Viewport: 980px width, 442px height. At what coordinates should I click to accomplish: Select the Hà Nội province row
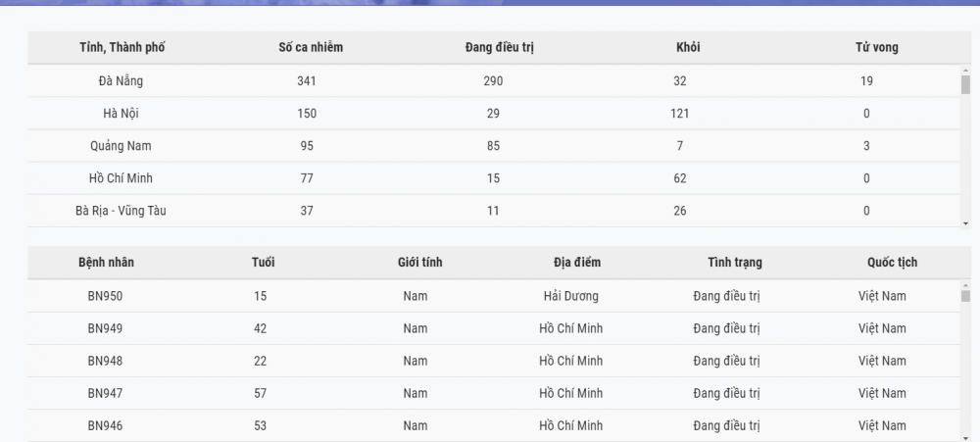(494, 113)
